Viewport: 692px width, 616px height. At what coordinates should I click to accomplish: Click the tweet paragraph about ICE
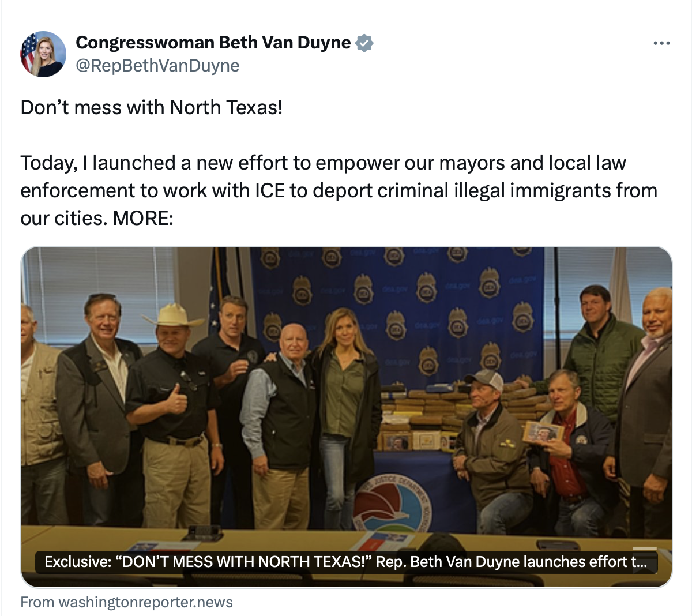point(339,190)
